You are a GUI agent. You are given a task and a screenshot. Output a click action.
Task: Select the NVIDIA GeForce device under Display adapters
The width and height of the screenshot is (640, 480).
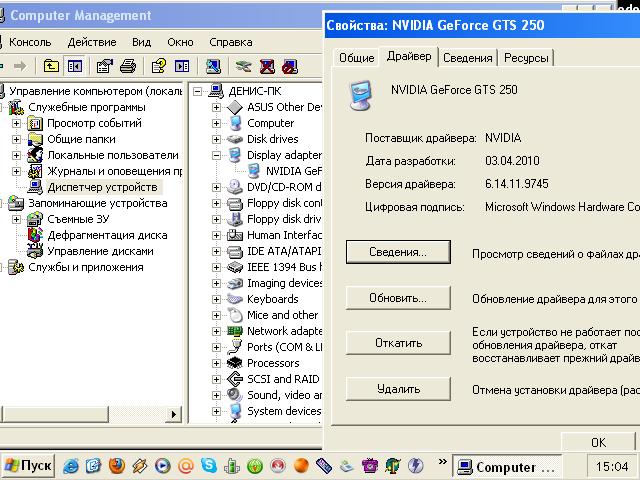pos(292,171)
